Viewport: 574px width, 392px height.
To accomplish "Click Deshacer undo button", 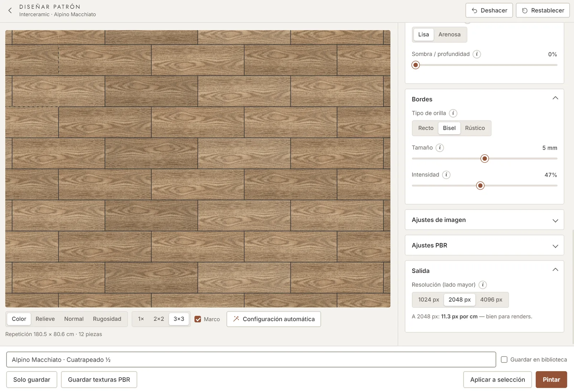I will (x=489, y=10).
